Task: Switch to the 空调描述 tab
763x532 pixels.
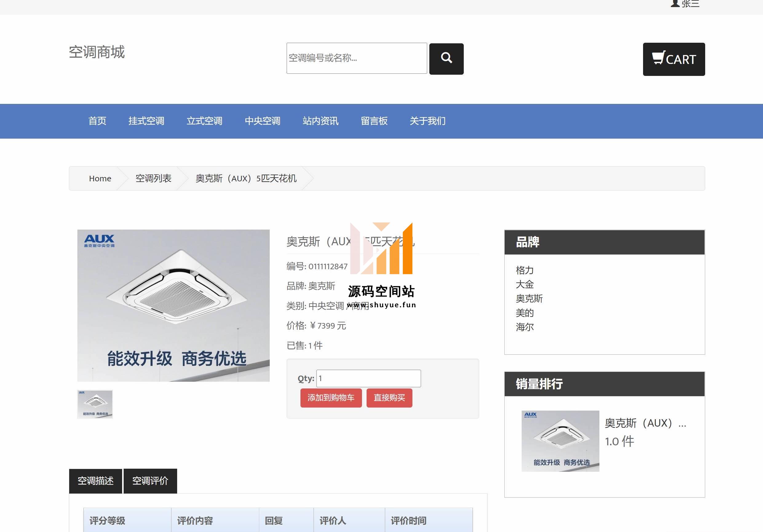Action: pyautogui.click(x=95, y=481)
